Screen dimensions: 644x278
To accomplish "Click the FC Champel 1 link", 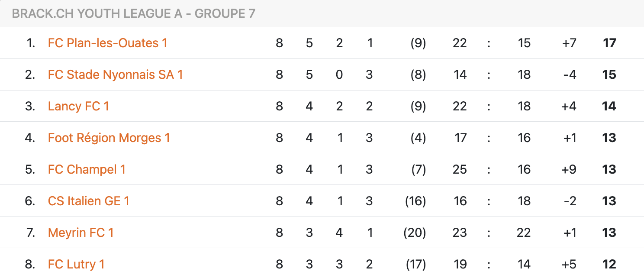I will [x=87, y=169].
